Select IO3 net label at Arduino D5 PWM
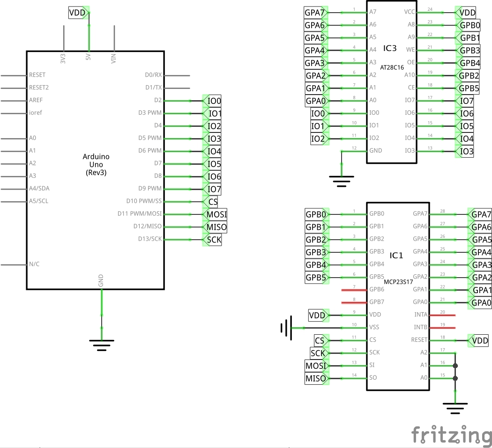 coord(212,139)
